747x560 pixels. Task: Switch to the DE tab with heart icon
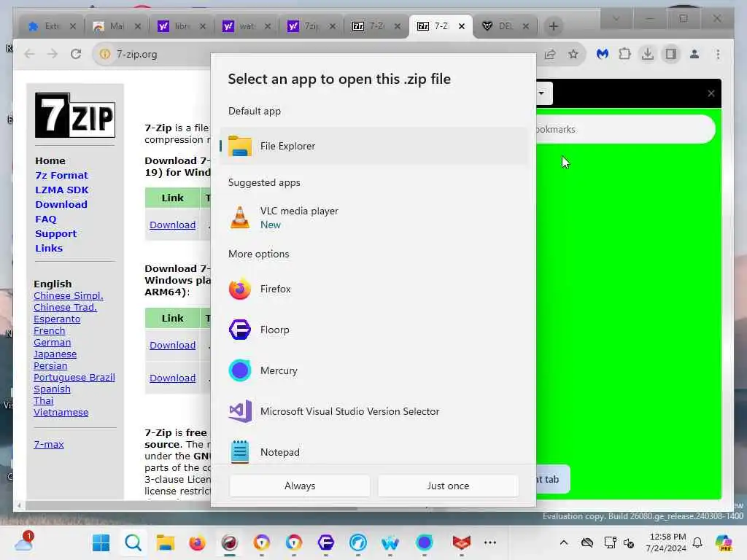pyautogui.click(x=505, y=26)
